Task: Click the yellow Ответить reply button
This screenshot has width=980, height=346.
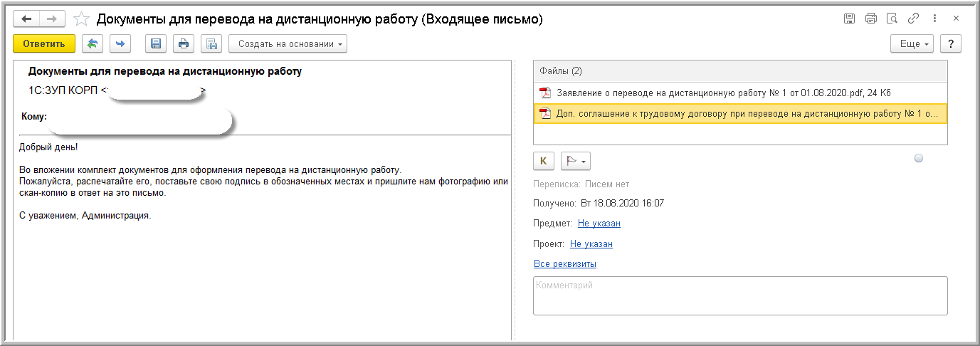Action: pos(43,44)
